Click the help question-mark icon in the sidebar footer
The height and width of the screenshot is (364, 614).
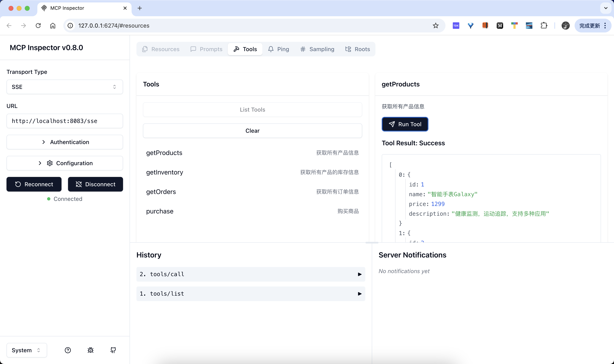(68, 350)
